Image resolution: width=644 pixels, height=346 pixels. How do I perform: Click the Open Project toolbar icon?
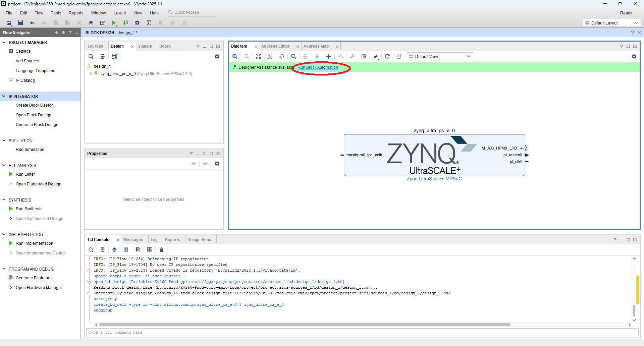click(x=9, y=23)
